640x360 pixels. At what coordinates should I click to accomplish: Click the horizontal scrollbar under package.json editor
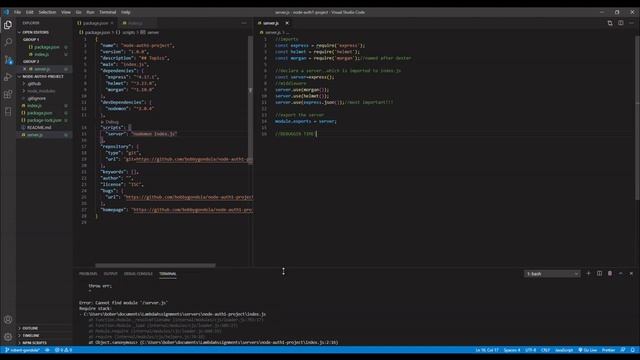click(x=155, y=265)
